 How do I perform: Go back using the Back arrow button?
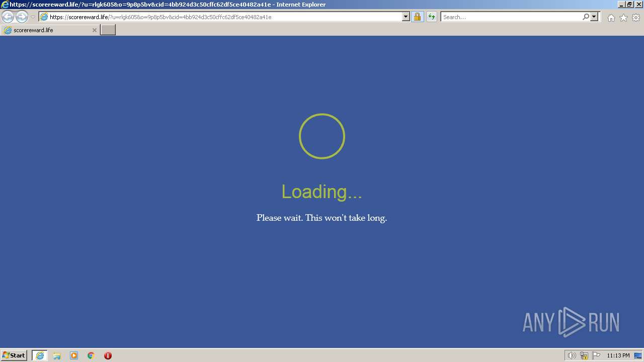[8, 17]
